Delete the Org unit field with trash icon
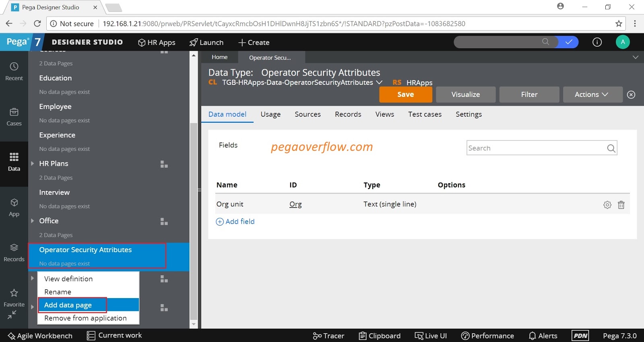644x342 pixels. (621, 205)
